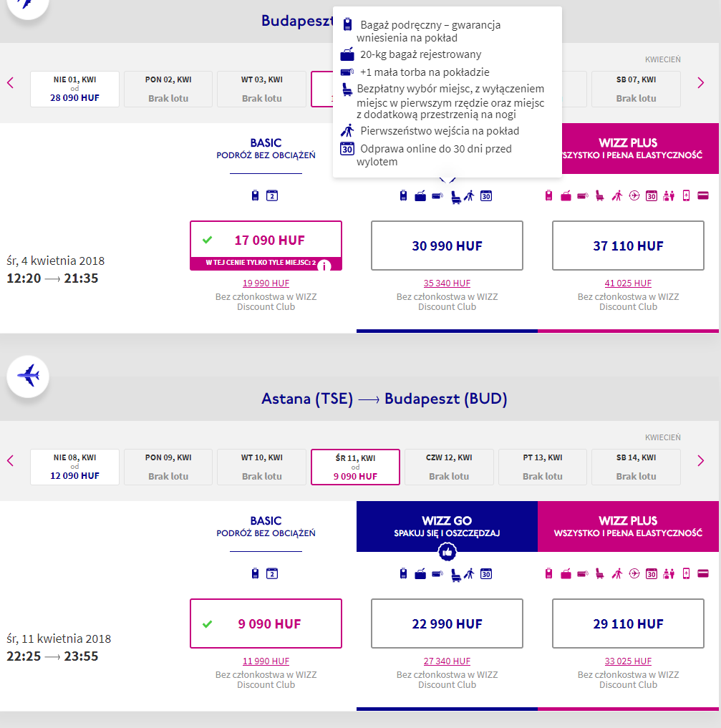721x728 pixels.
Task: Choose date SB 14, KWI
Action: point(636,467)
